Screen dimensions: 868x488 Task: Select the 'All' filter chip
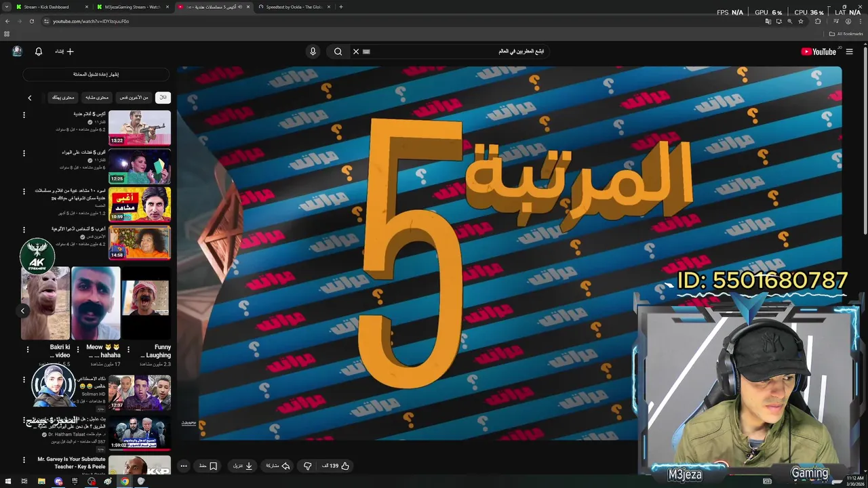[x=163, y=98]
